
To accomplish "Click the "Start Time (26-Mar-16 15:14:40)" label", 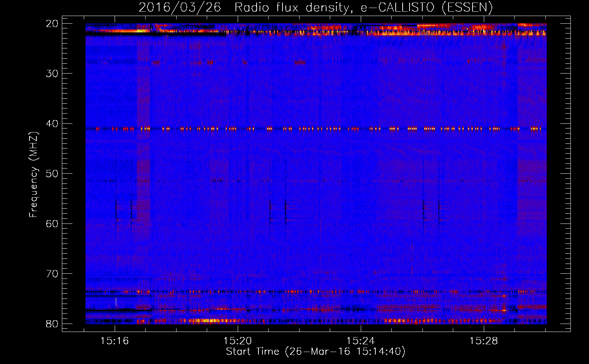I will [316, 352].
